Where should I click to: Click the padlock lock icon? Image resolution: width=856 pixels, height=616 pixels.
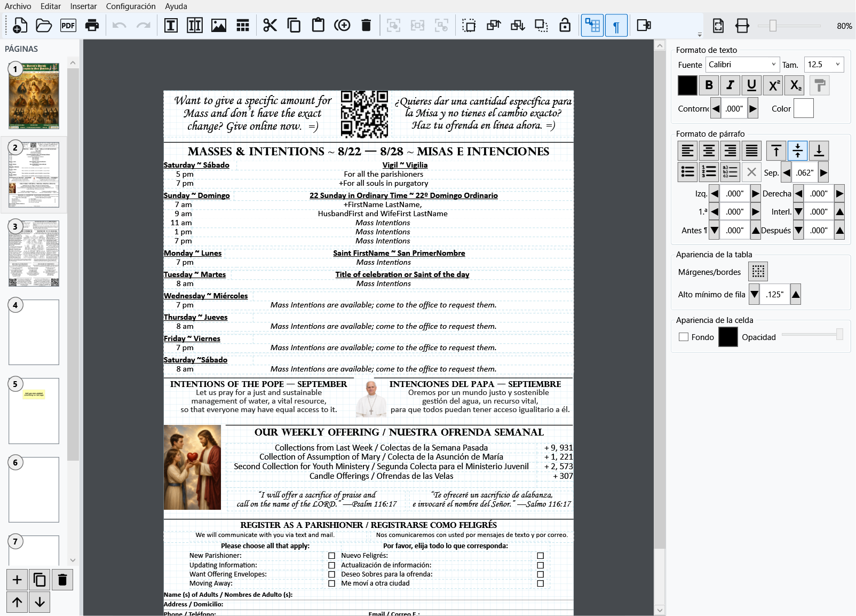565,26
